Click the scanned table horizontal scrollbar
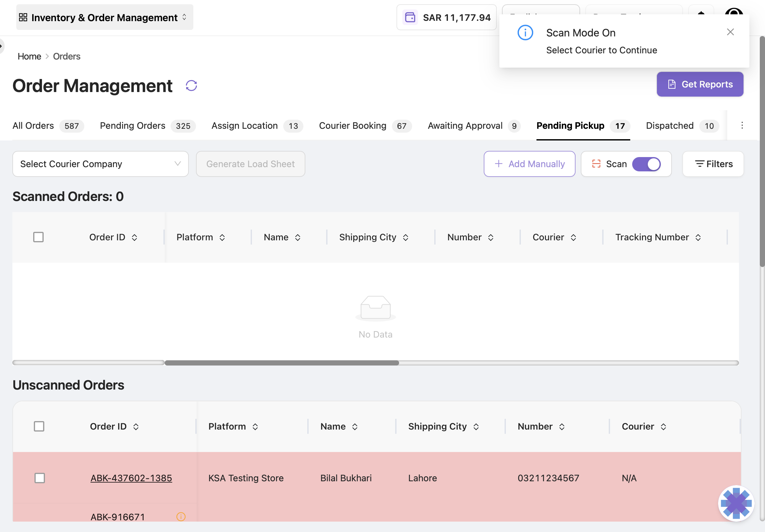The height and width of the screenshot is (532, 765). click(282, 363)
